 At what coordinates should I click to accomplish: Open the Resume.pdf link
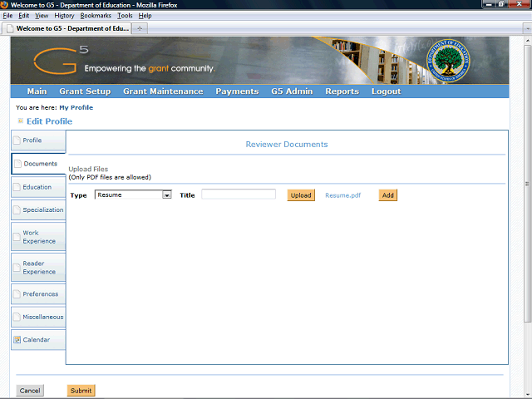pos(343,195)
